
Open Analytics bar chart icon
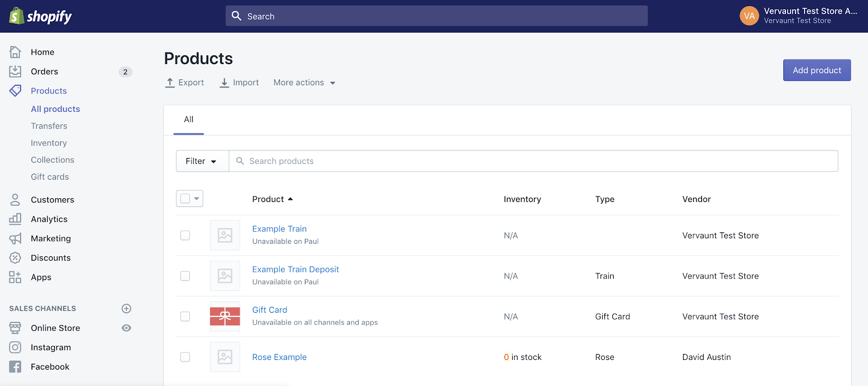coord(15,219)
